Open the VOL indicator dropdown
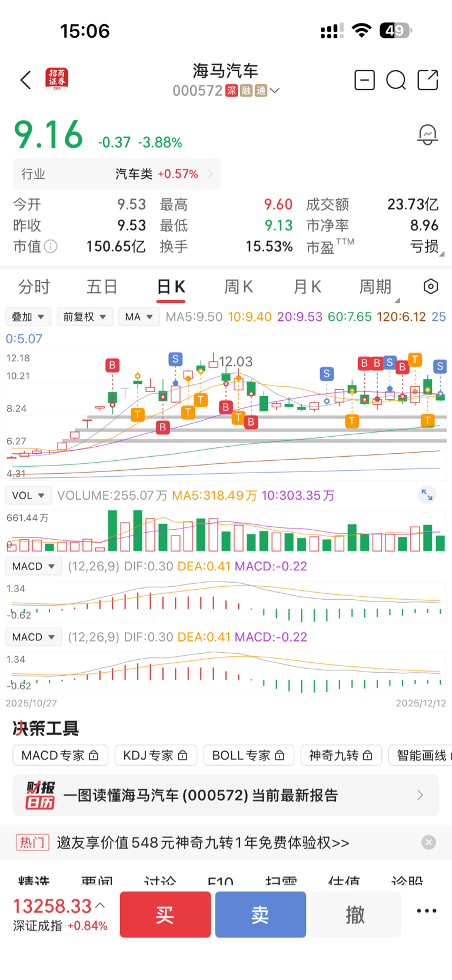452x980 pixels. click(x=28, y=496)
